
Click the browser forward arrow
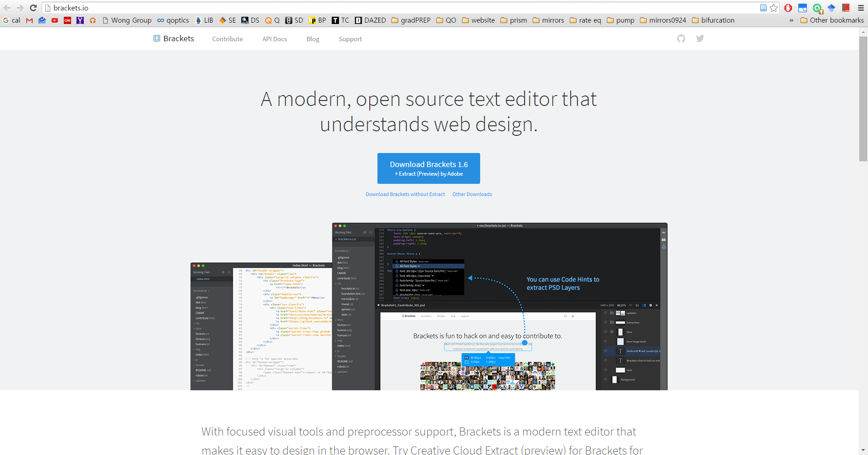coord(20,8)
